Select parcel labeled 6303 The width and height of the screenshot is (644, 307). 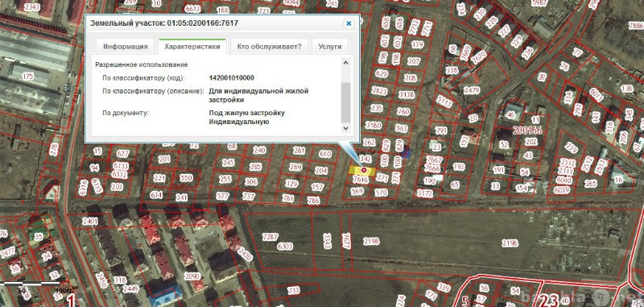coord(285,247)
